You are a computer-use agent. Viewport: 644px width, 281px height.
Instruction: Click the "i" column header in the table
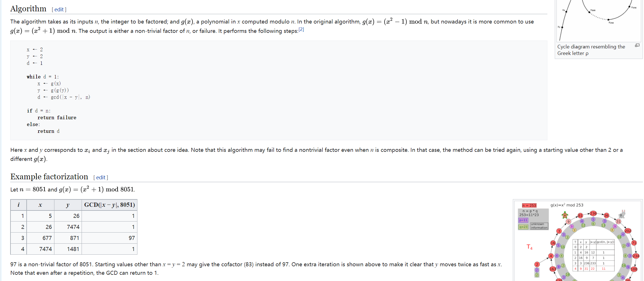coord(19,205)
